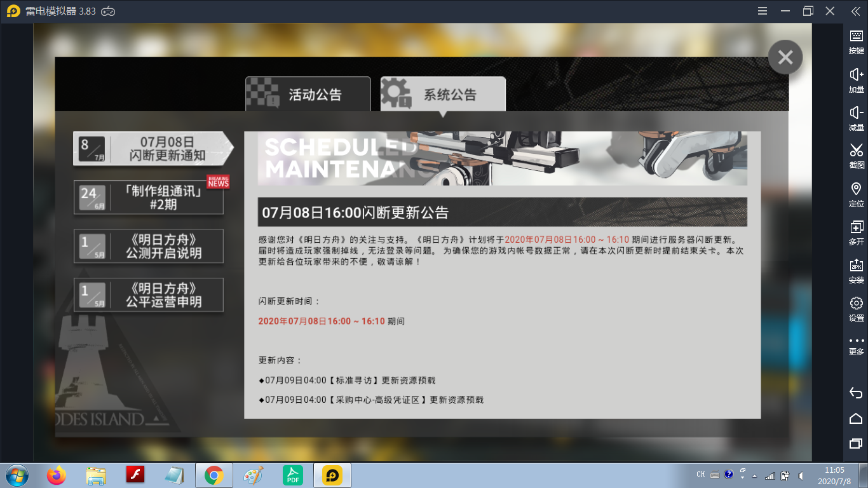Click the Breaking News badge
Screen dimensions: 868x488
coord(218,182)
